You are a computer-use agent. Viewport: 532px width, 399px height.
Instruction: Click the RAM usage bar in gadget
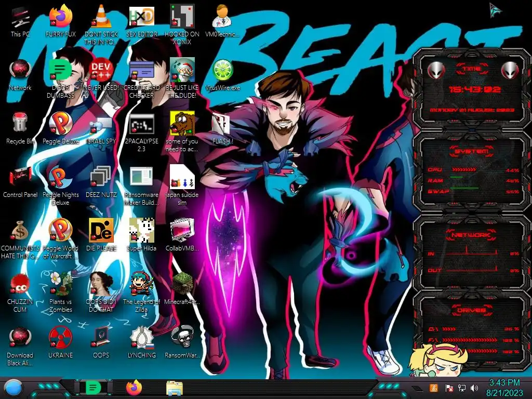tap(457, 178)
